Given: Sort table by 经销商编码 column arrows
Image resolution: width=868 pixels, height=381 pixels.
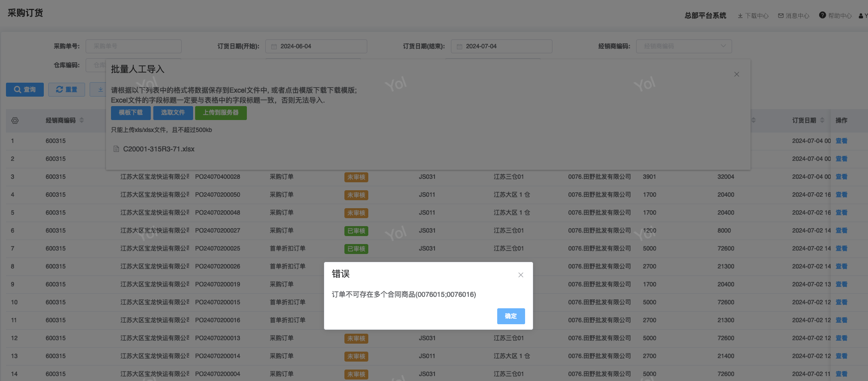Looking at the screenshot, I should pos(82,121).
